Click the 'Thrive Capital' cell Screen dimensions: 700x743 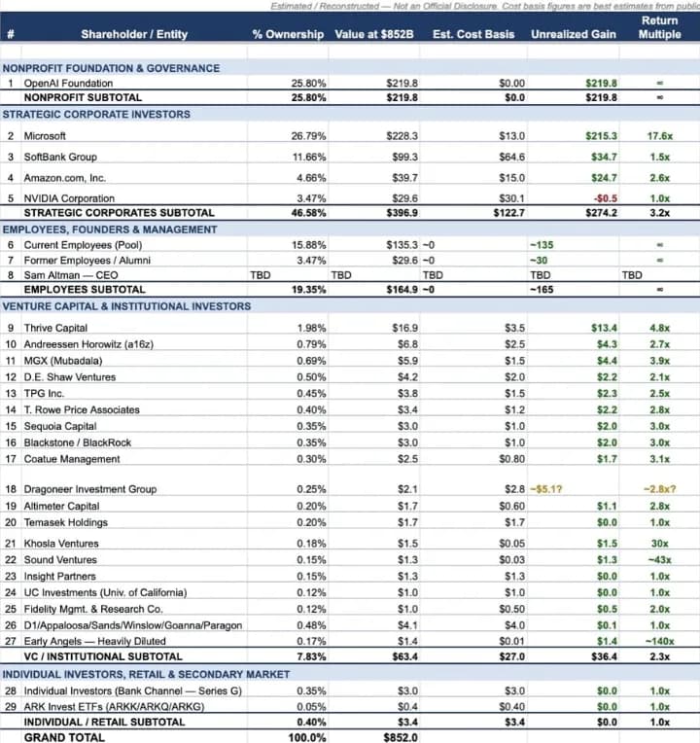[x=55, y=328]
